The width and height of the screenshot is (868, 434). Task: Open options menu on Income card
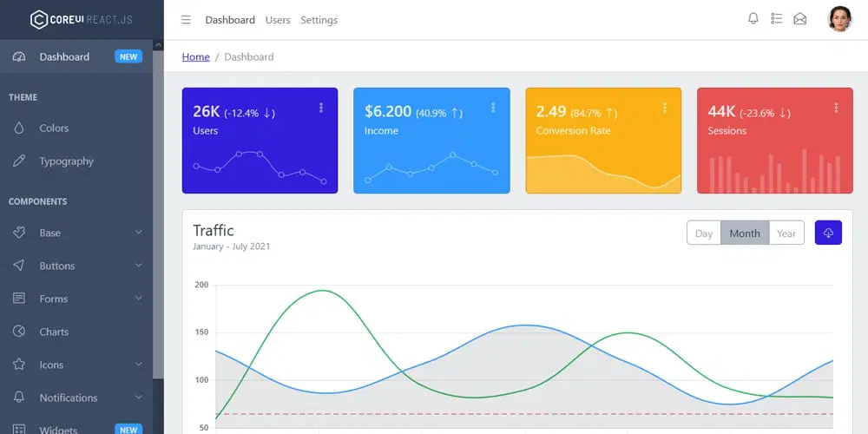click(493, 108)
